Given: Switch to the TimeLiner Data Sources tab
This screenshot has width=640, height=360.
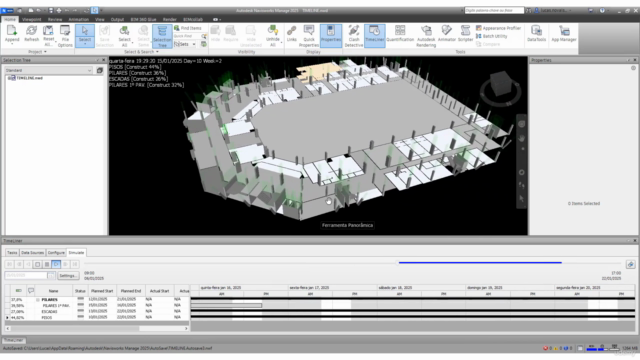Looking at the screenshot, I should click(x=32, y=253).
